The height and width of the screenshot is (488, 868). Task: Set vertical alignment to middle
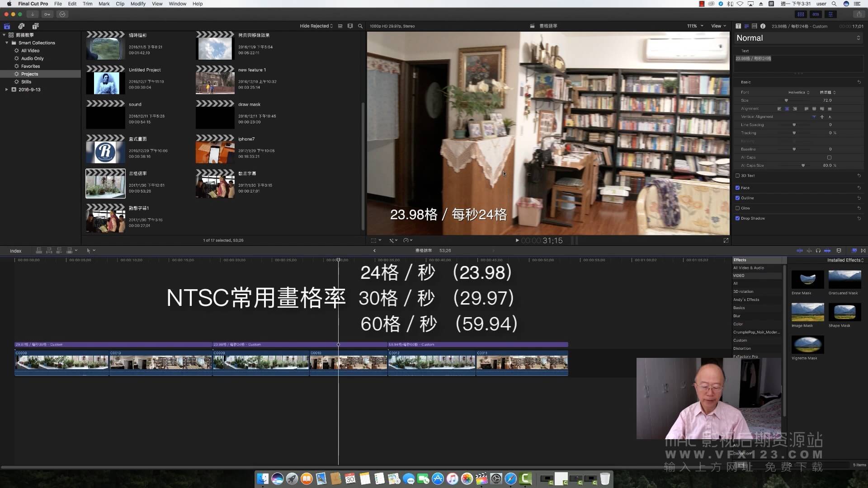pos(822,117)
